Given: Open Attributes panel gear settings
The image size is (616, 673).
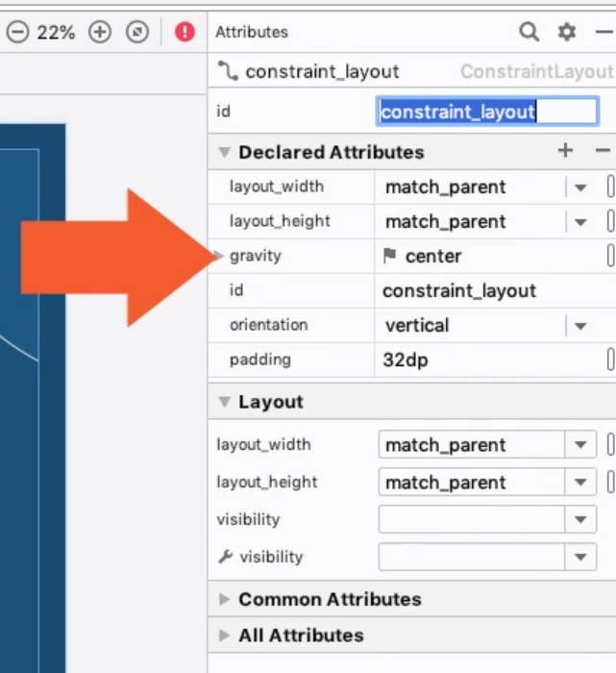Looking at the screenshot, I should pos(567,32).
